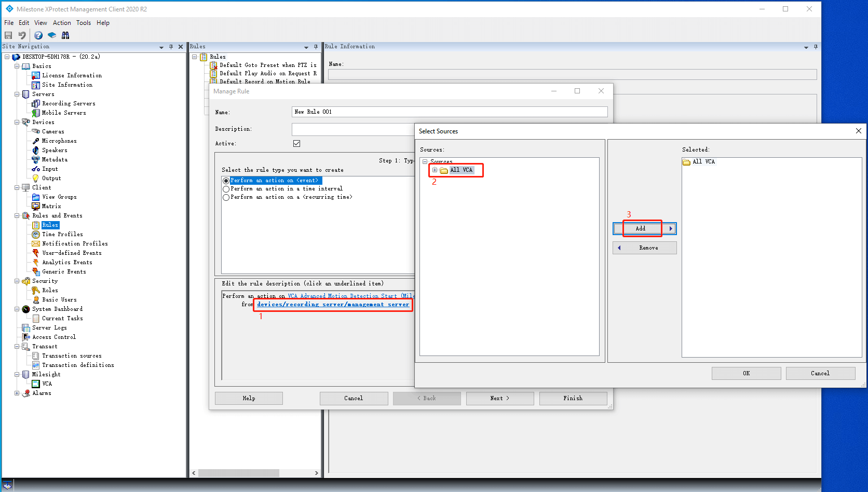Screen dimensions: 868x492
Task: Click the Microphones icon
Action: pos(36,141)
